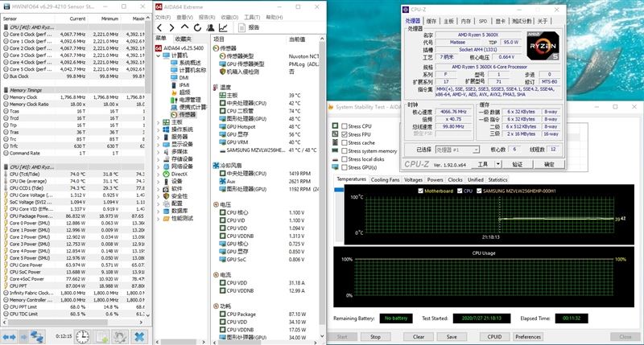Click the AIDA64 back arrow icon
644x345 pixels.
159,27
